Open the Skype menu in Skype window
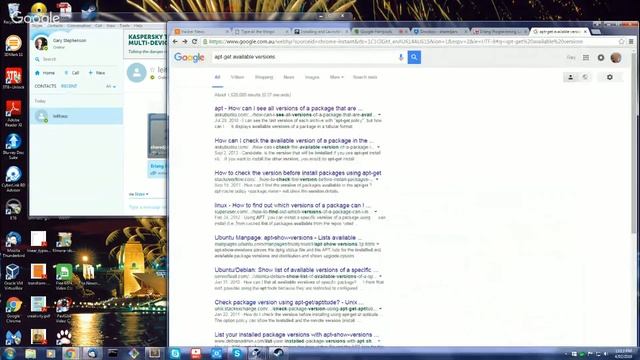Image resolution: width=640 pixels, height=360 pixels. click(37, 26)
